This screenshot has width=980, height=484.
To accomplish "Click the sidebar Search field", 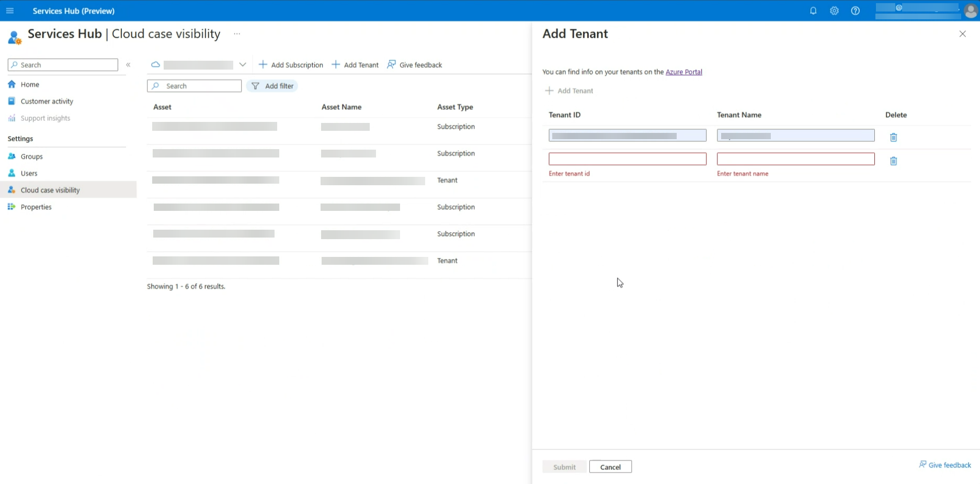I will pyautogui.click(x=63, y=65).
